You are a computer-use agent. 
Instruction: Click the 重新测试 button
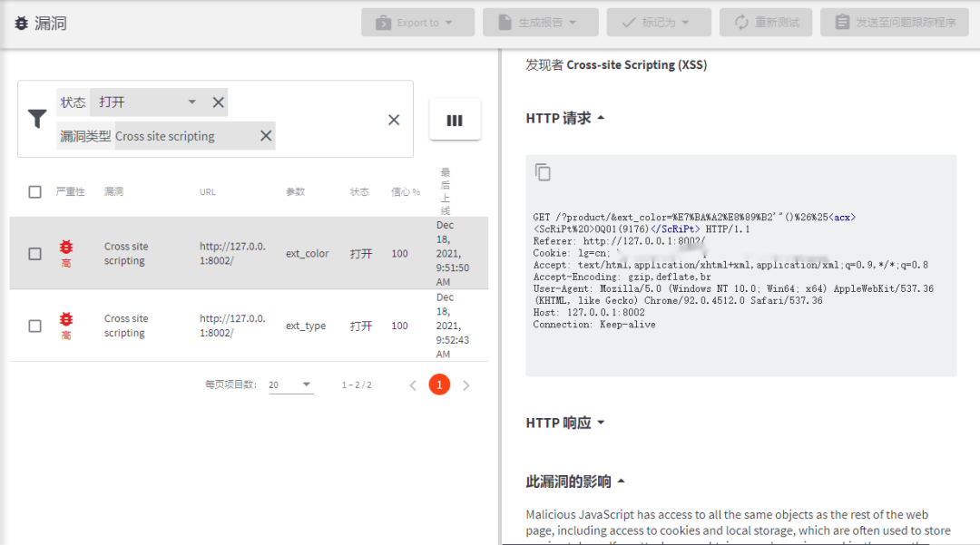pos(766,23)
